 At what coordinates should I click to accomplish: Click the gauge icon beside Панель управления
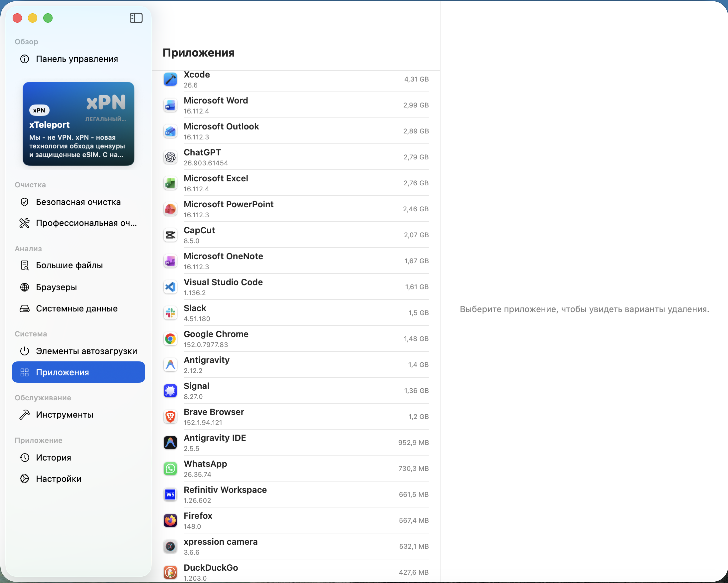coord(25,59)
